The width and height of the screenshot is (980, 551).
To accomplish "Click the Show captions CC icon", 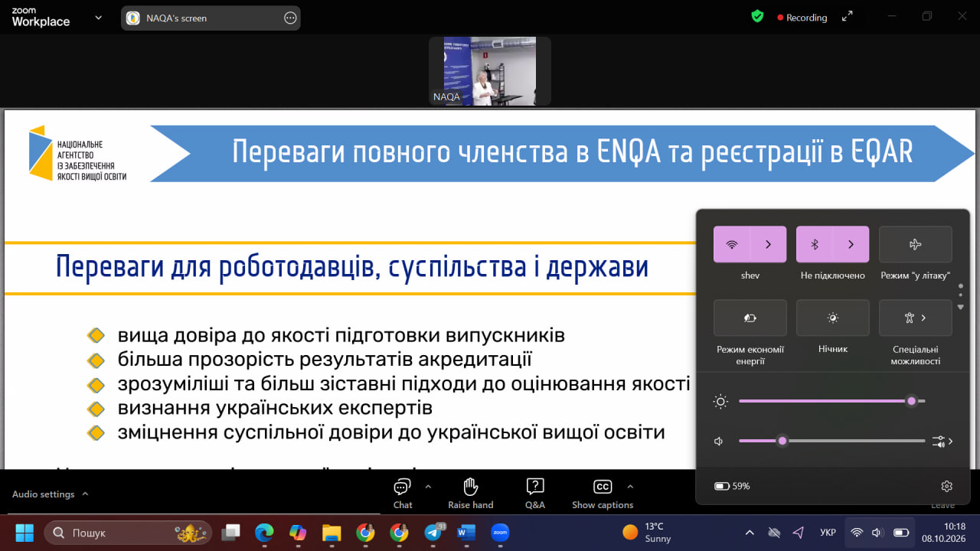I will coord(603,487).
